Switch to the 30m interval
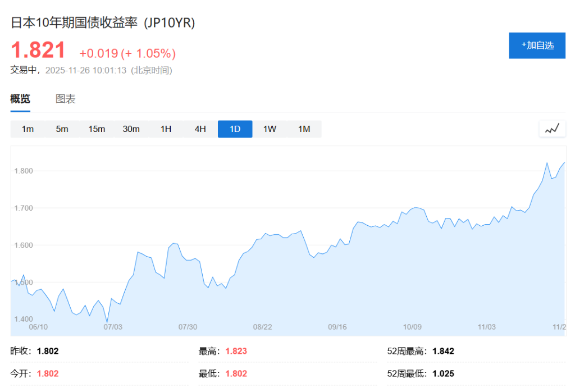 (131, 129)
